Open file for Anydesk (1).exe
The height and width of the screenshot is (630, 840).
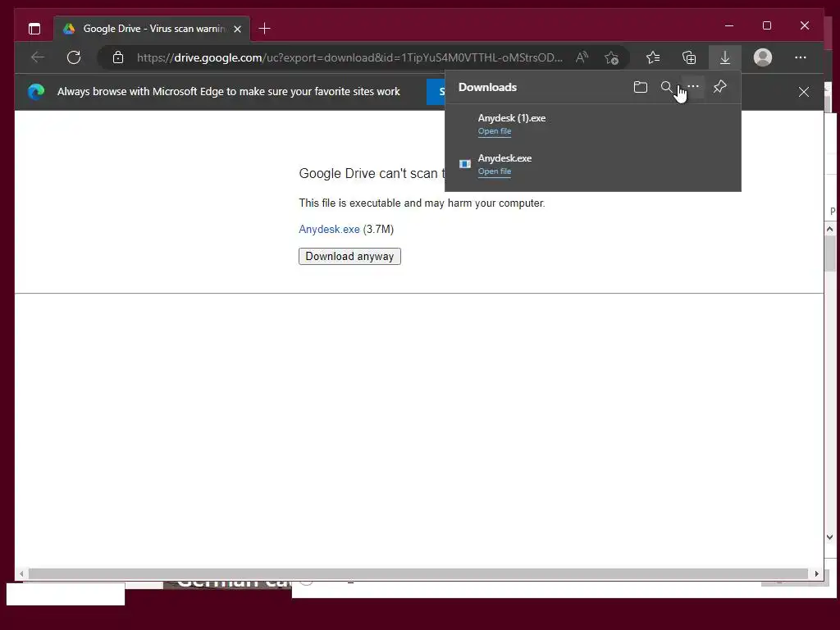495,131
